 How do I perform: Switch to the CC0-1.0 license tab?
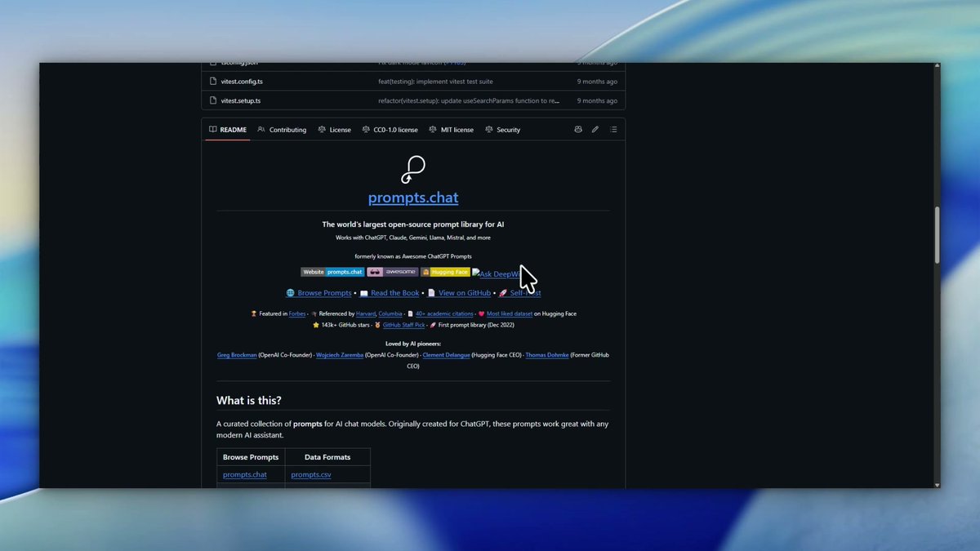point(390,130)
